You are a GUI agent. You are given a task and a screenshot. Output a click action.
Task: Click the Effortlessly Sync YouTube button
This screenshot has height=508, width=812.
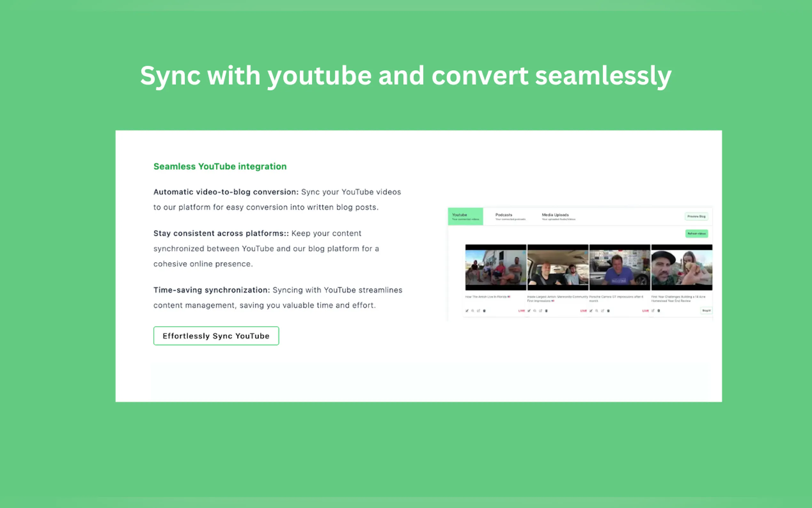pyautogui.click(x=216, y=336)
